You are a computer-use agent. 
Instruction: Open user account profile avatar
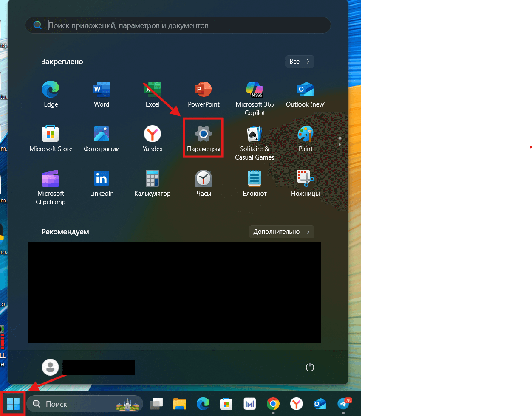click(51, 367)
